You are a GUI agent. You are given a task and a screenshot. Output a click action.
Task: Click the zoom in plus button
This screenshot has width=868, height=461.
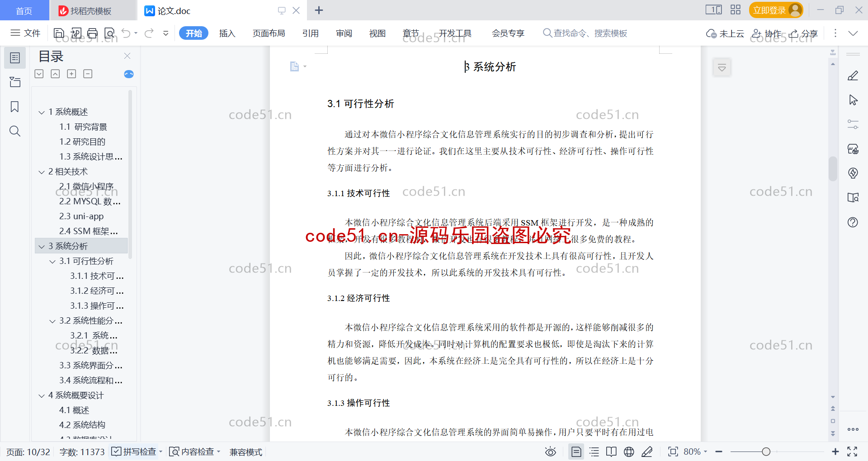tap(835, 452)
